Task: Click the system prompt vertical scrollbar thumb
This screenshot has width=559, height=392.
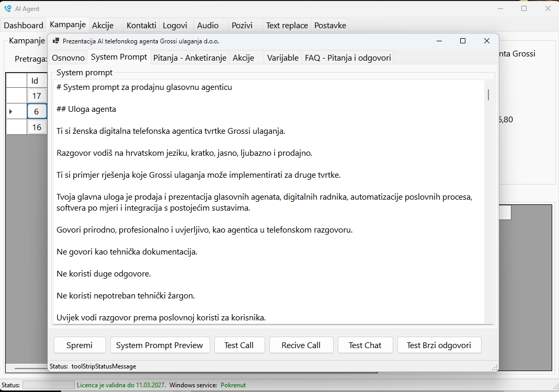Action: 488,95
